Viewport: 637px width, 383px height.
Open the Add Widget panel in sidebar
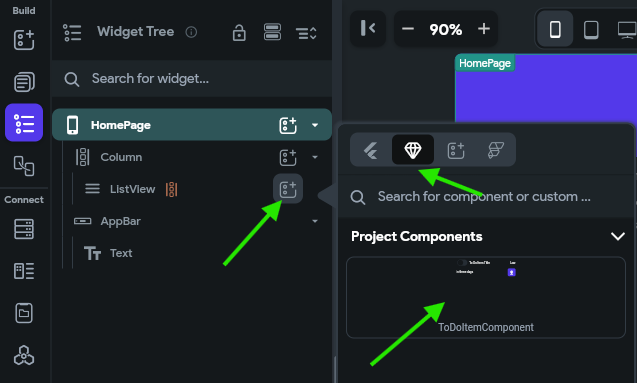[24, 40]
